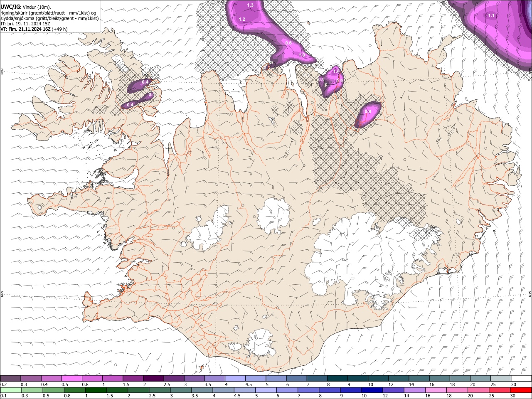Image resolution: width=532 pixels, height=399 pixels.
Task: Click the 'VT: Fim. 21.11.2024 16Z' valid time
Action: pos(26,29)
